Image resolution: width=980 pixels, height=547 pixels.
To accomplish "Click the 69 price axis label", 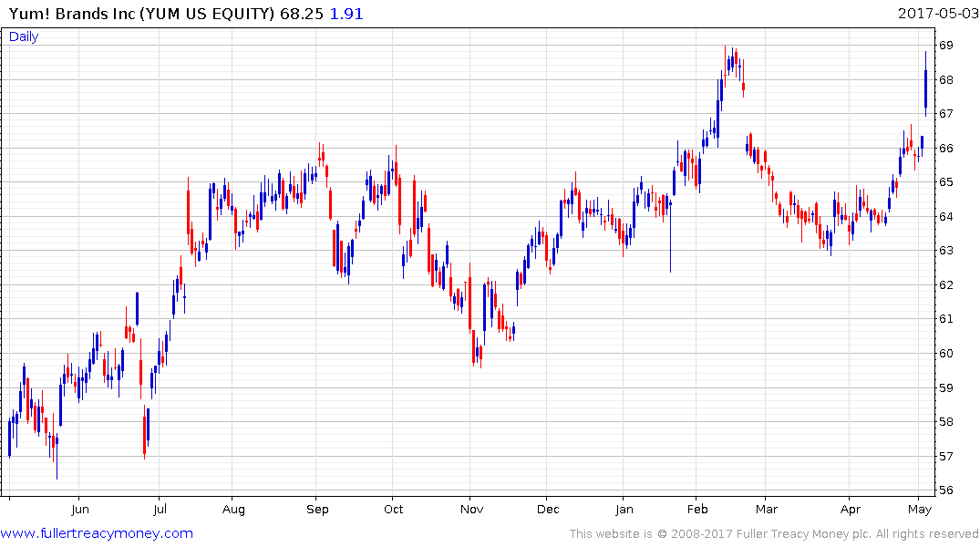I will (945, 45).
